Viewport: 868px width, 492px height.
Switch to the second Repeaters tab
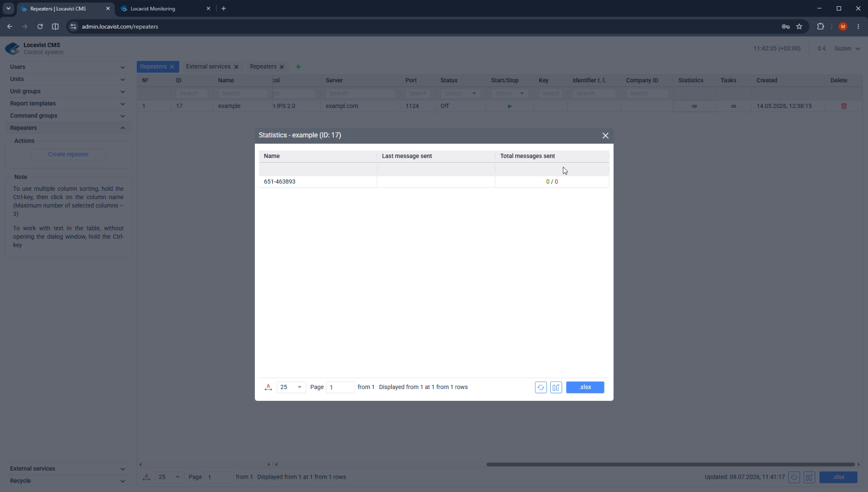[x=263, y=67]
